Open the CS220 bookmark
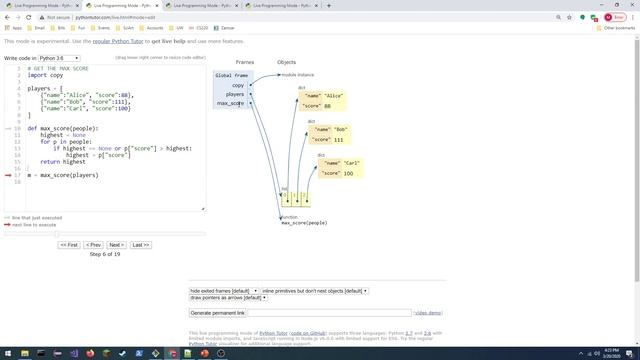The height and width of the screenshot is (360, 640). 198,28
